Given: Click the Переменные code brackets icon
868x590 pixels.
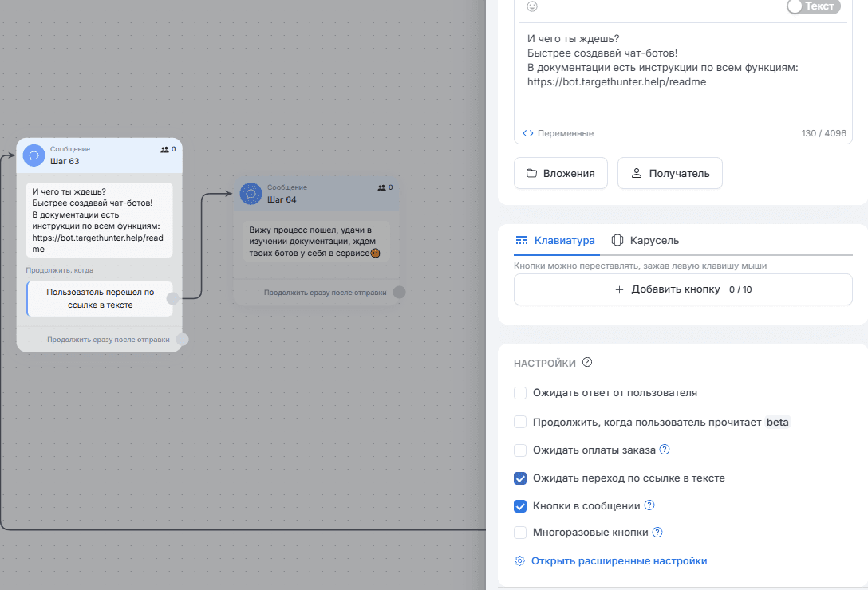Looking at the screenshot, I should 528,133.
